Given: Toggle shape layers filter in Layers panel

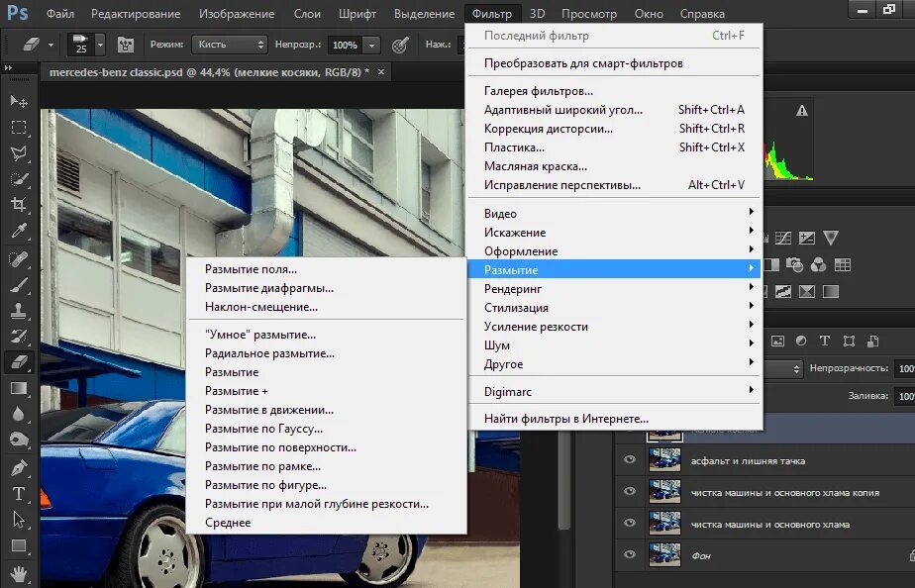Looking at the screenshot, I should pos(849,342).
